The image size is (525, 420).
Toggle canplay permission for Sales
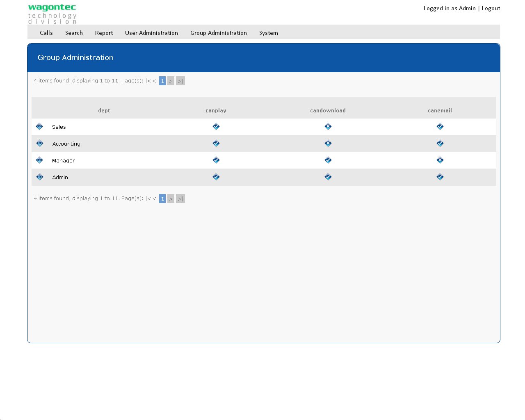(x=216, y=126)
